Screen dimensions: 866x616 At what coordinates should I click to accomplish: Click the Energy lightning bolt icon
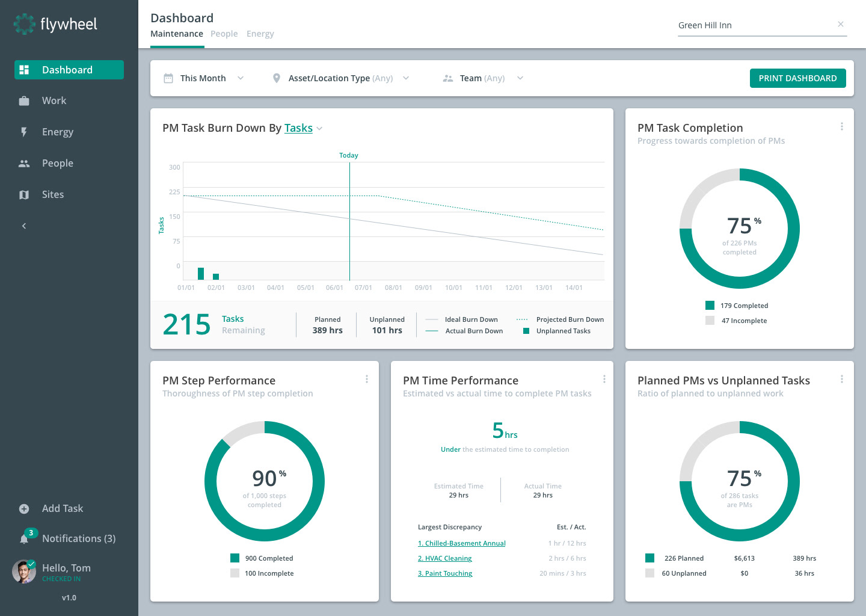coord(24,132)
